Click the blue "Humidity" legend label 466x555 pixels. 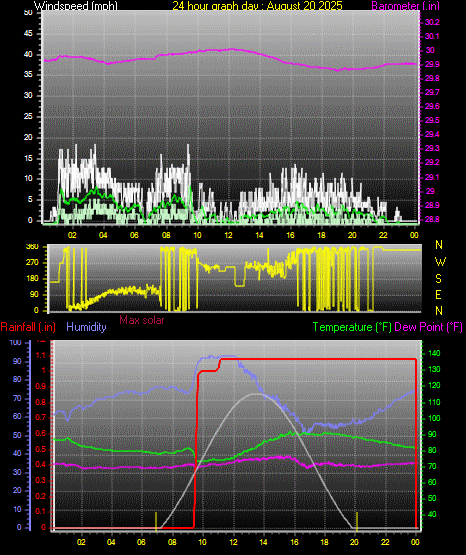(86, 327)
